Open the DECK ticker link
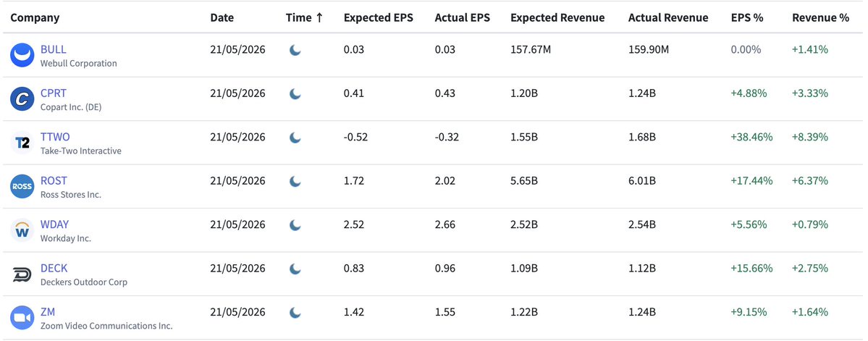 54,268
